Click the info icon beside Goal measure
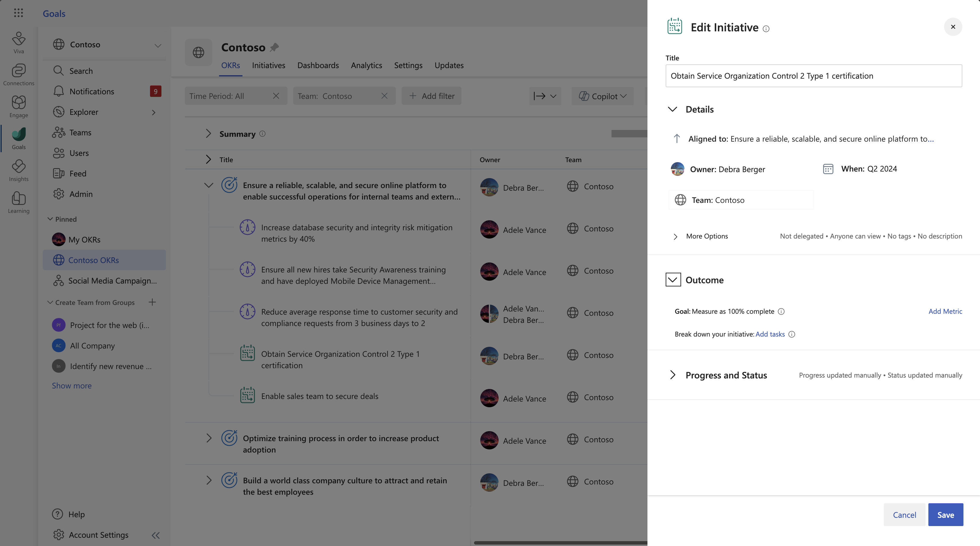 (x=781, y=311)
